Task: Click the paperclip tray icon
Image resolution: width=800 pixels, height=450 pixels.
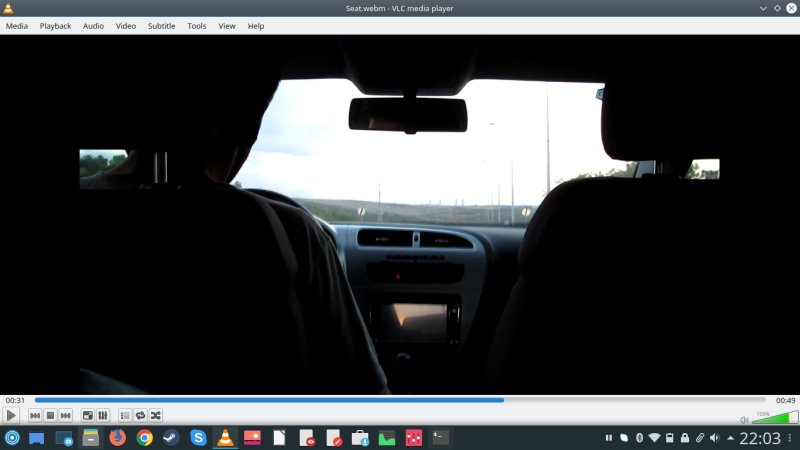Action: click(x=700, y=438)
